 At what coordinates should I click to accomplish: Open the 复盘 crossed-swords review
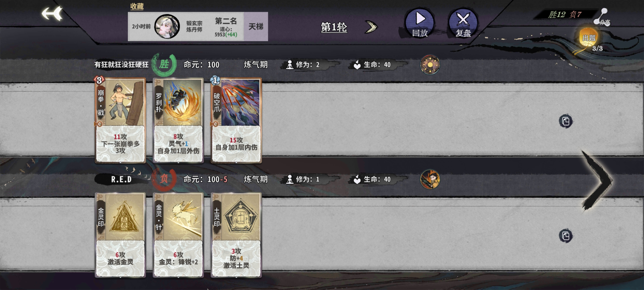coord(463,23)
